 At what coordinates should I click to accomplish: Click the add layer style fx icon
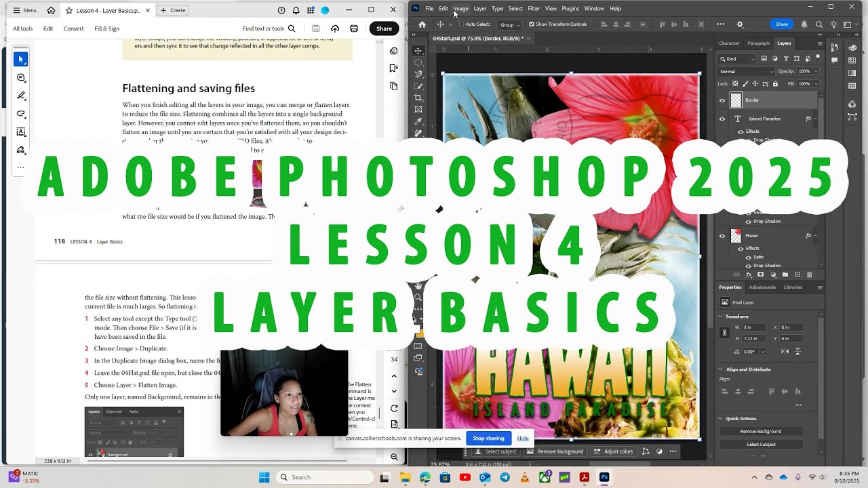(749, 274)
